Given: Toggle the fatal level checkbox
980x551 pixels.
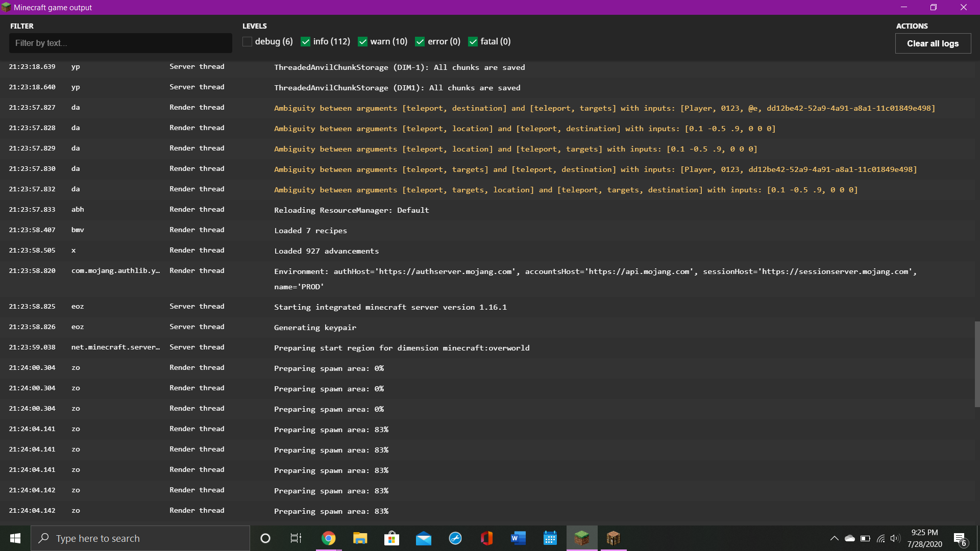Looking at the screenshot, I should tap(473, 42).
